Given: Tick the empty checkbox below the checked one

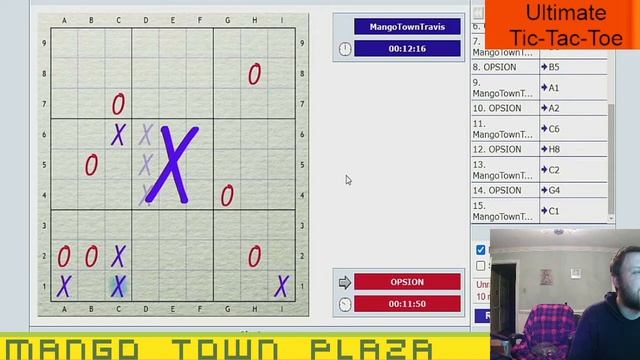Looking at the screenshot, I should [481, 266].
